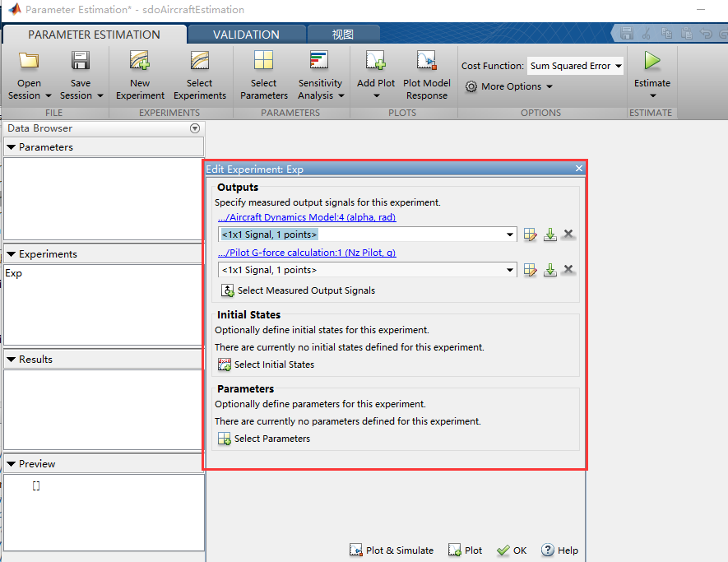
Task: Delete the alpha output signal
Action: (568, 235)
